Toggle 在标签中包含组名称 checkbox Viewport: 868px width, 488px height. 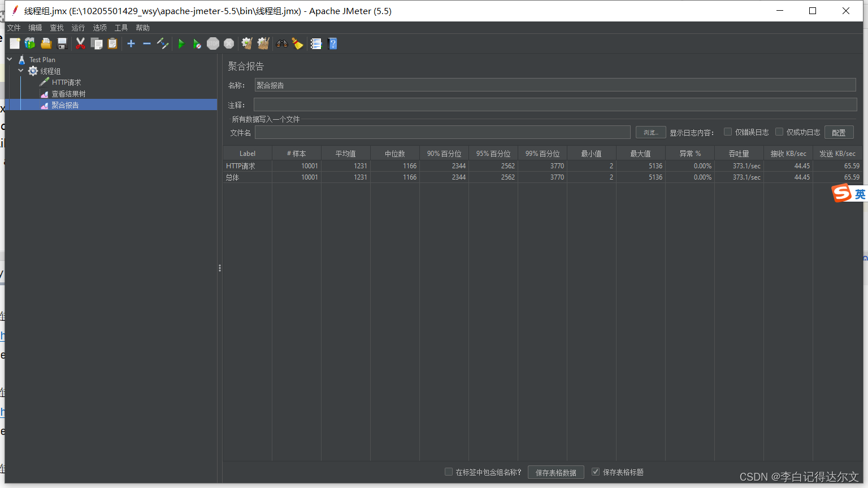coord(449,472)
